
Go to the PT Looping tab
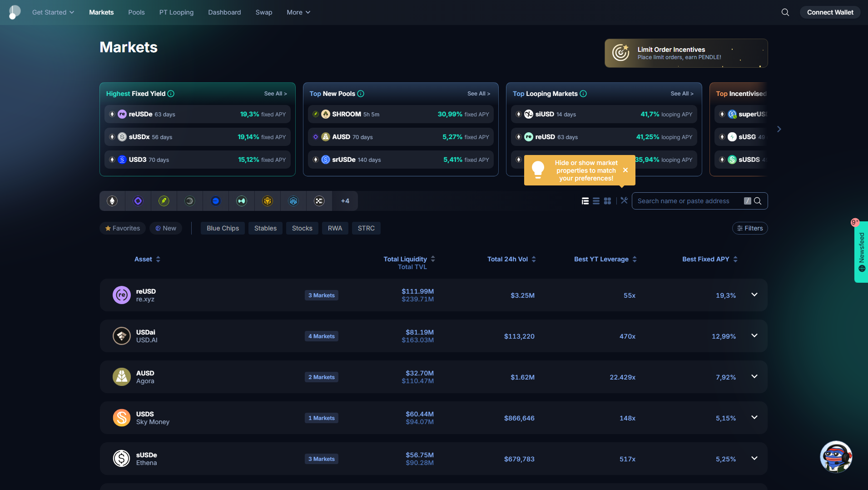[176, 12]
